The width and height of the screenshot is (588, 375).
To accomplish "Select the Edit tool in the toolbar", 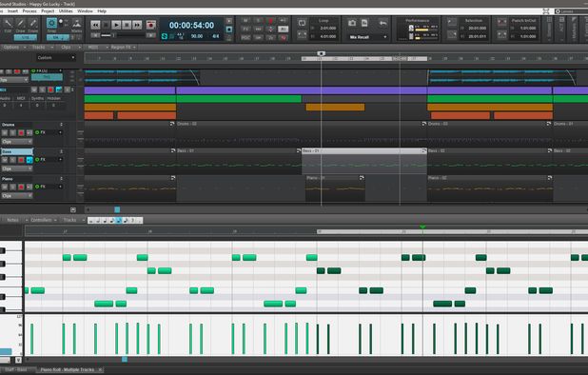I will (8, 25).
